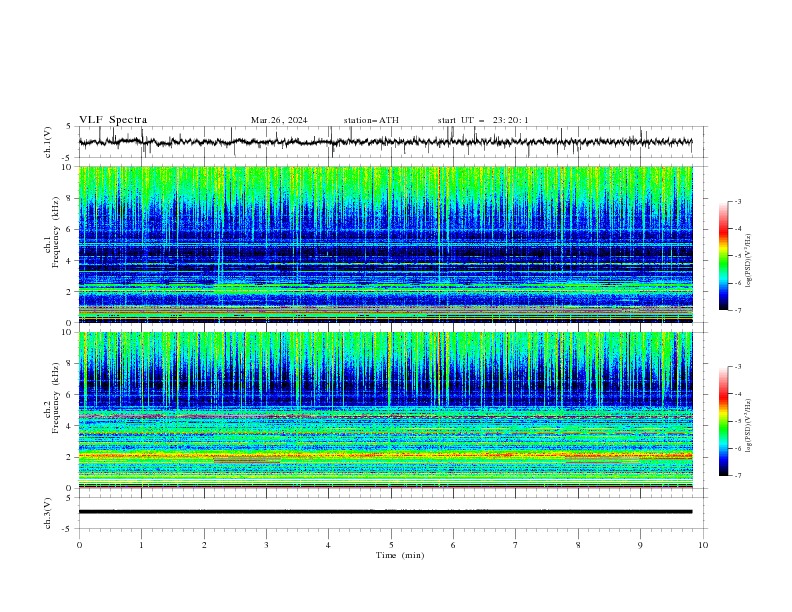Click time axis tick label '0'
This screenshot has width=792, height=612.
pos(79,545)
